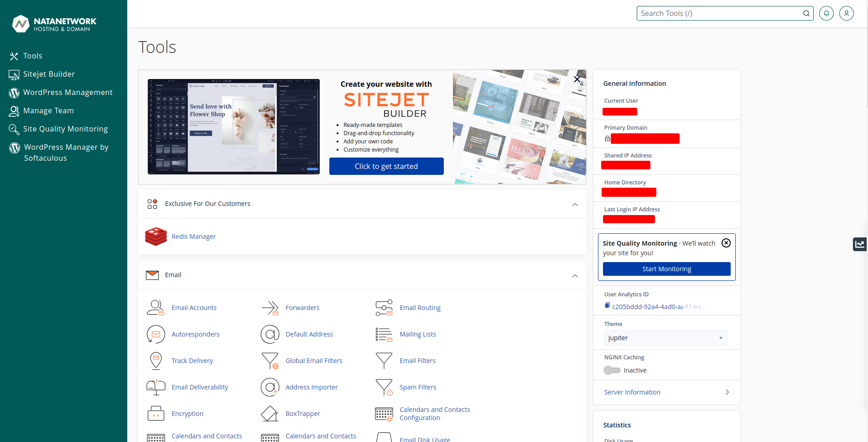Open WordPress Manager by Softaculous
This screenshot has height=442, width=868.
pyautogui.click(x=66, y=153)
